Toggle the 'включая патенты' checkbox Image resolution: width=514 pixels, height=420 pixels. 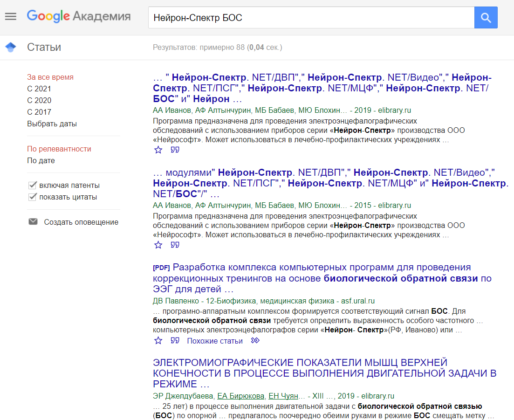[x=33, y=185]
